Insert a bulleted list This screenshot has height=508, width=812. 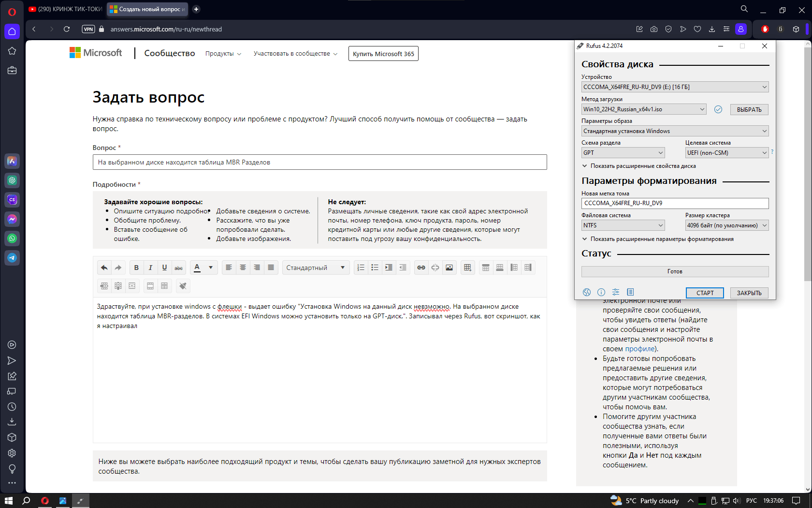pyautogui.click(x=375, y=268)
